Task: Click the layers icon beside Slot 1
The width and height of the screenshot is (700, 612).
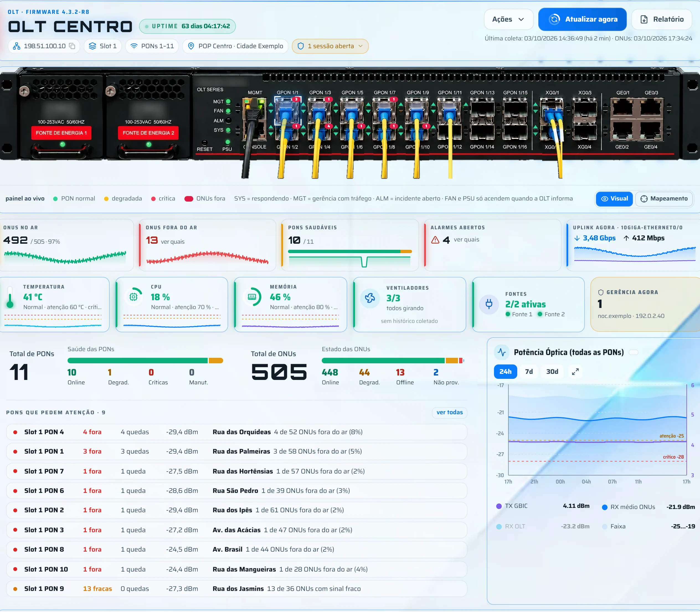Action: click(92, 46)
